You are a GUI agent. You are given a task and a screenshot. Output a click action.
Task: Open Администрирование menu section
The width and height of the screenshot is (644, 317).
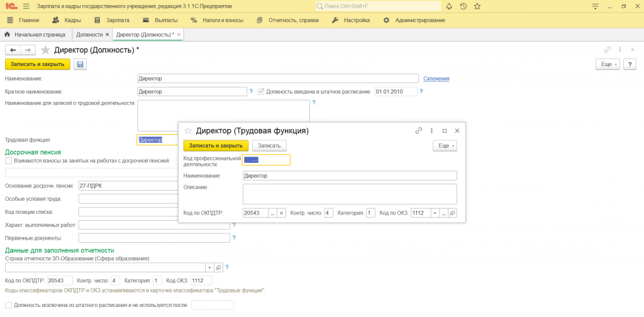point(414,20)
